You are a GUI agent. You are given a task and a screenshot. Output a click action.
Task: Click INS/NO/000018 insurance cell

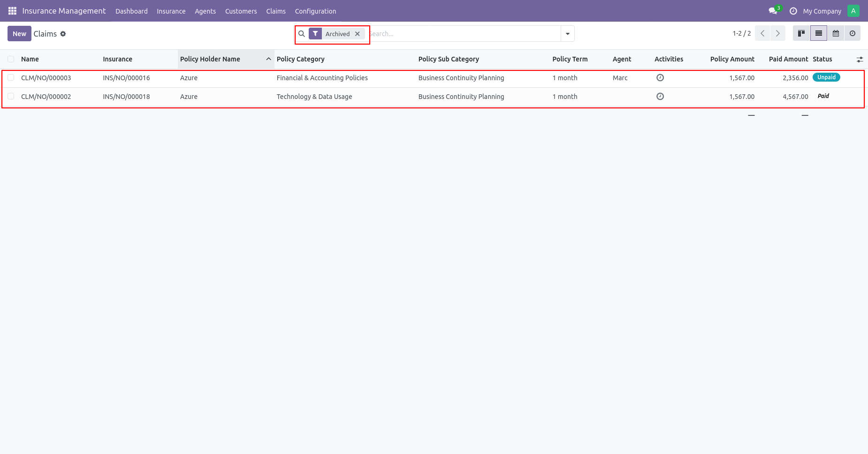[x=126, y=97]
